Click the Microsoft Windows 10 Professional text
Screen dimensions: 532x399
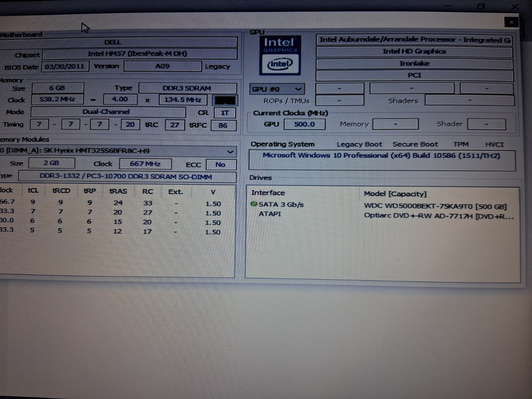click(381, 156)
